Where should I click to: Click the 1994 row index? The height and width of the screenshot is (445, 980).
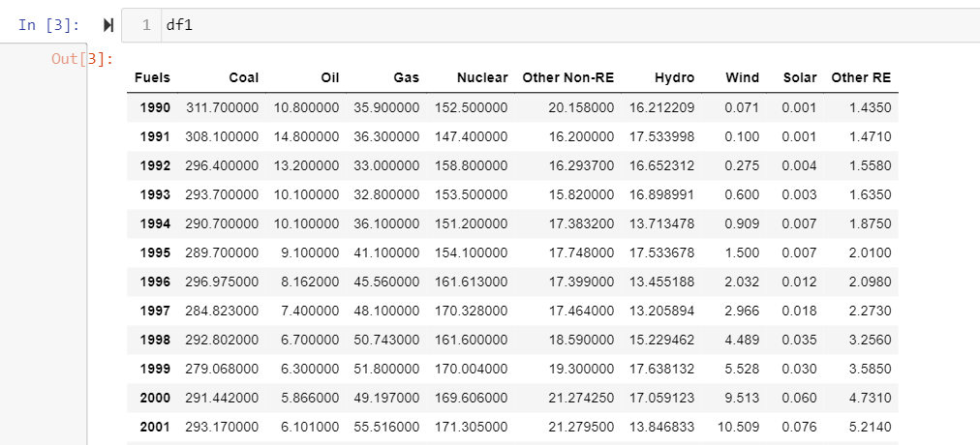[155, 223]
